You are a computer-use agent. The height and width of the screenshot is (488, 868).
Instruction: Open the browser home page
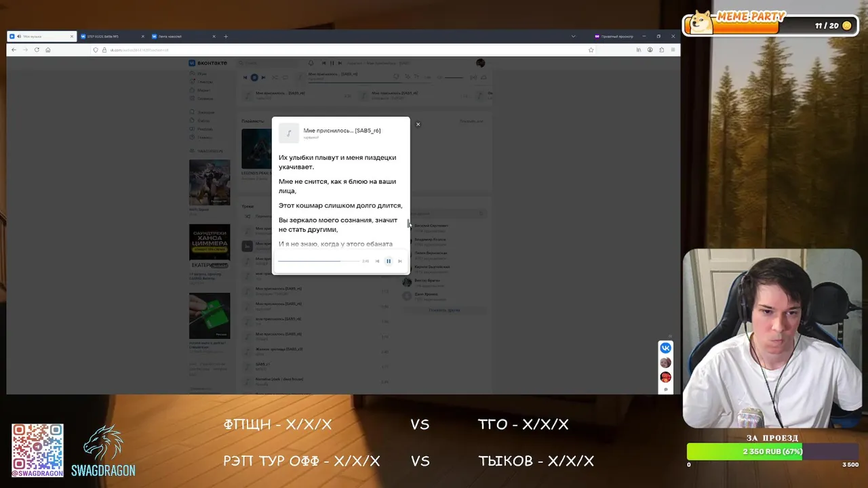[47, 49]
